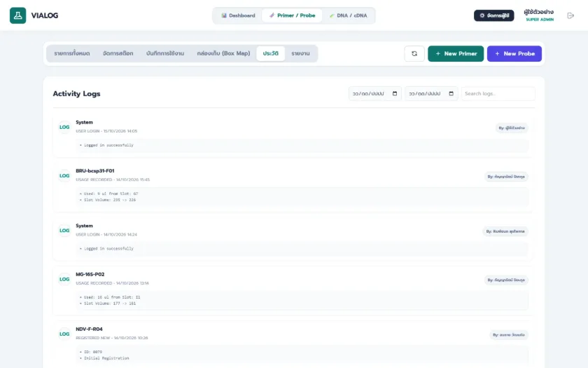Click LOG badge of MG-16S-P02 entry
Screen dimensions: 588x368
64,280
